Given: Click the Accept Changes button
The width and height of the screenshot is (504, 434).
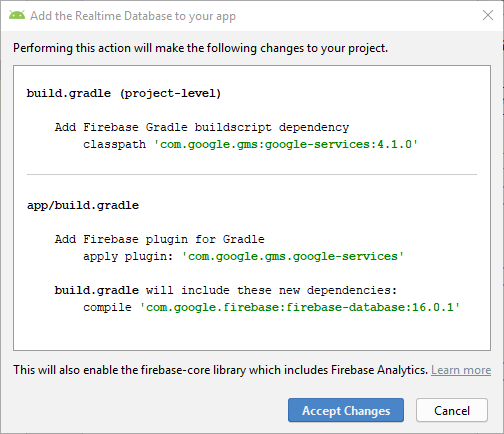Looking at the screenshot, I should pos(346,410).
